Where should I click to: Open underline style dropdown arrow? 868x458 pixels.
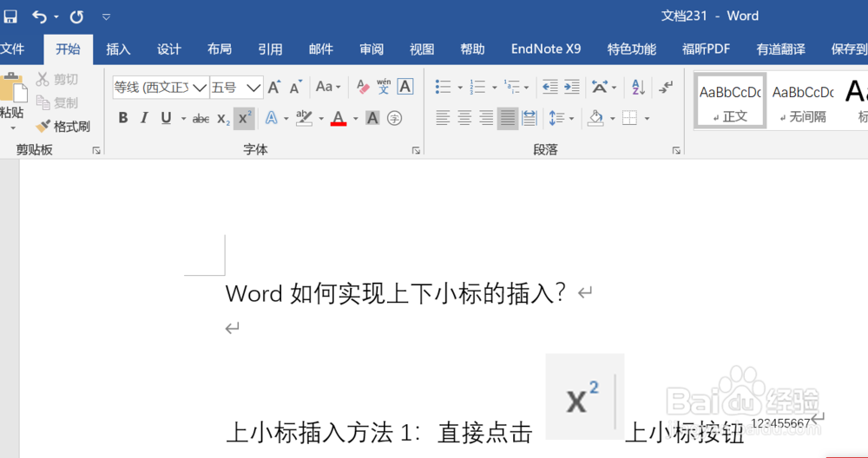click(x=183, y=118)
